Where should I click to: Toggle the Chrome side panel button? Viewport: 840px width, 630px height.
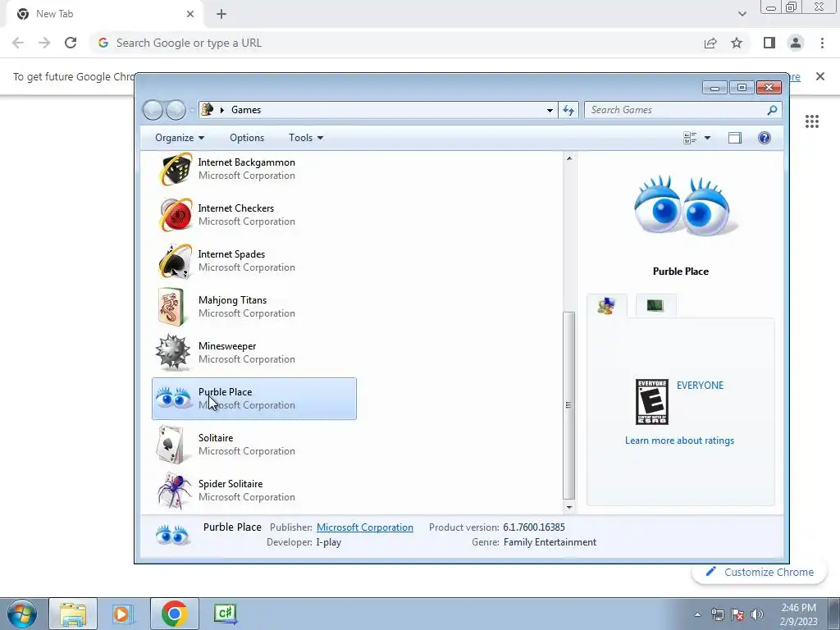click(x=769, y=43)
